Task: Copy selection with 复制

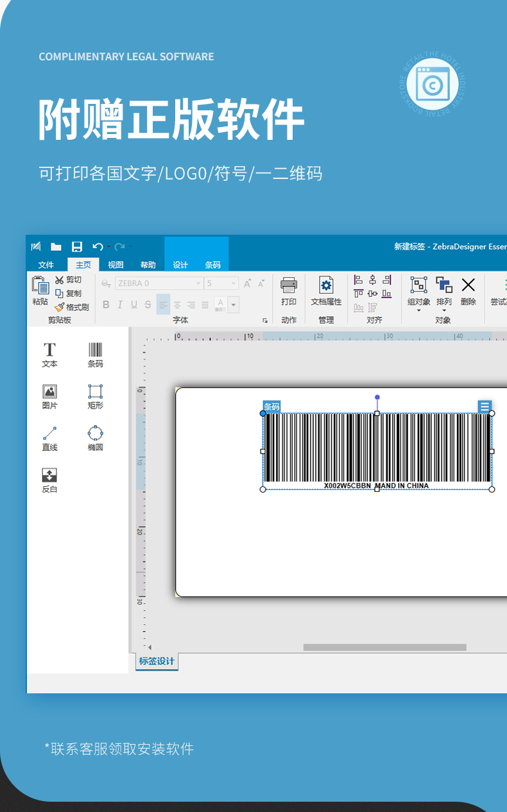Action: click(68, 293)
